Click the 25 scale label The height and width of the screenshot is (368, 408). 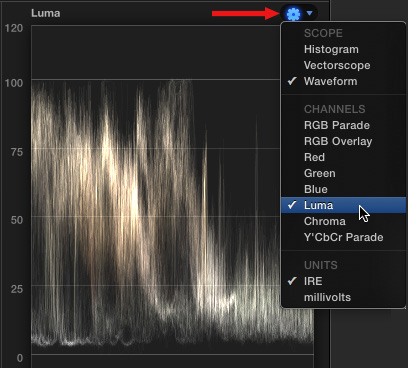point(16,289)
